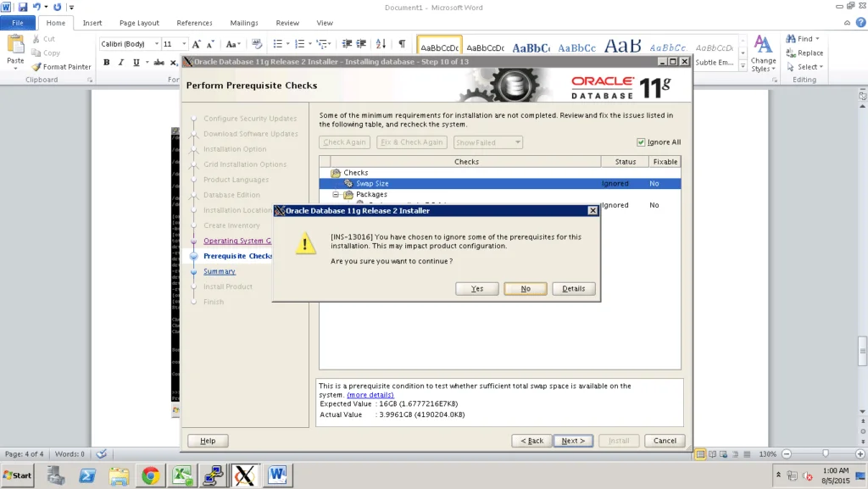Toggle Italic formatting in Word

(120, 63)
